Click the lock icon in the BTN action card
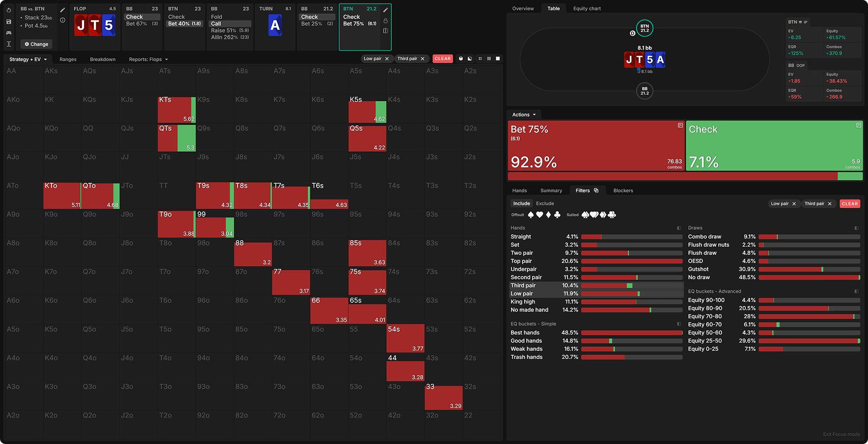The height and width of the screenshot is (444, 868). tap(385, 21)
